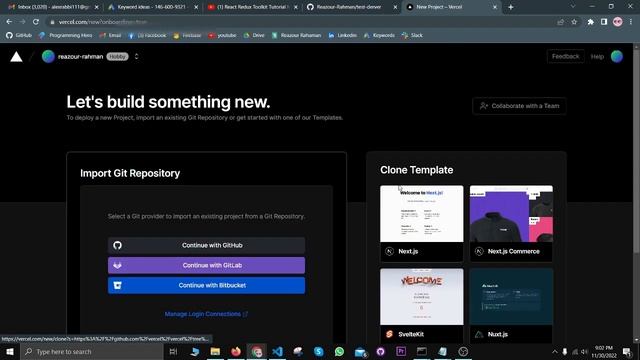Show hidden system tray icons
This screenshot has width=640, height=360.
555,351
